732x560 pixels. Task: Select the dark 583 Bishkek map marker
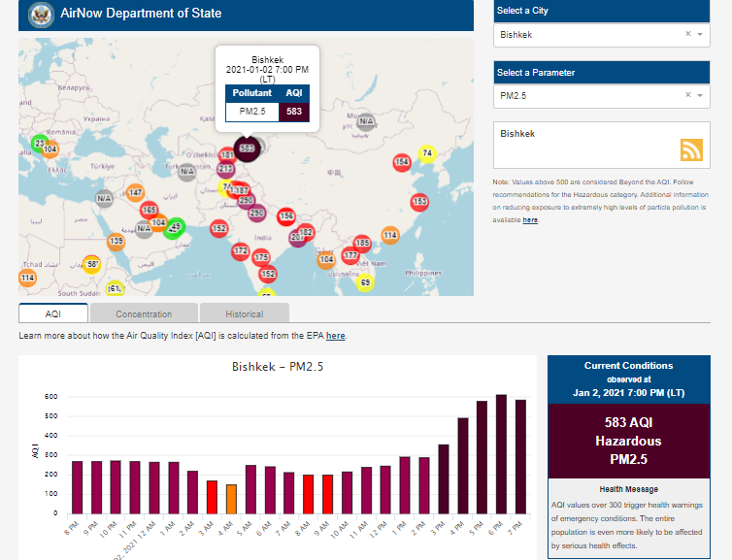pyautogui.click(x=247, y=148)
